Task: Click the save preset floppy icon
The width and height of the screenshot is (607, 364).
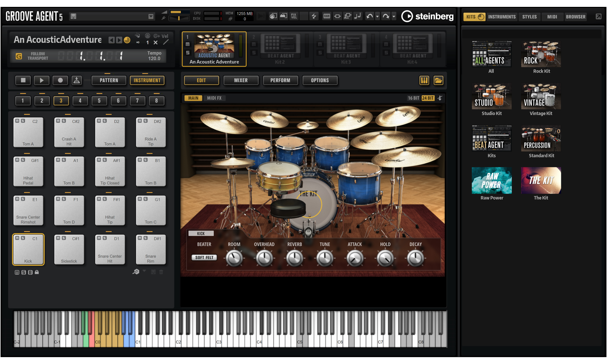Action: [x=73, y=16]
